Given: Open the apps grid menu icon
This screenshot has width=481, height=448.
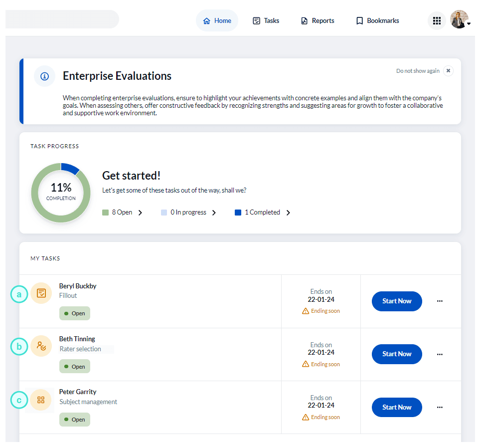Looking at the screenshot, I should click(437, 20).
